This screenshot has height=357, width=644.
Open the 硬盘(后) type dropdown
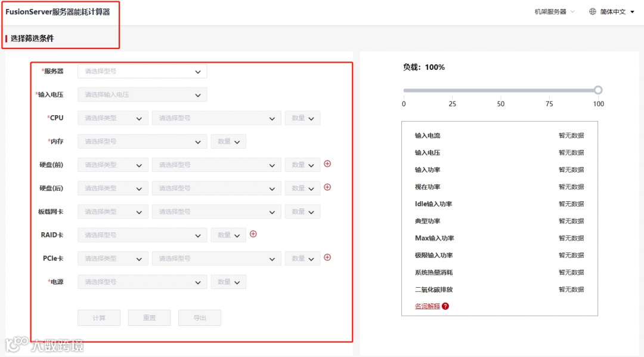pyautogui.click(x=113, y=189)
